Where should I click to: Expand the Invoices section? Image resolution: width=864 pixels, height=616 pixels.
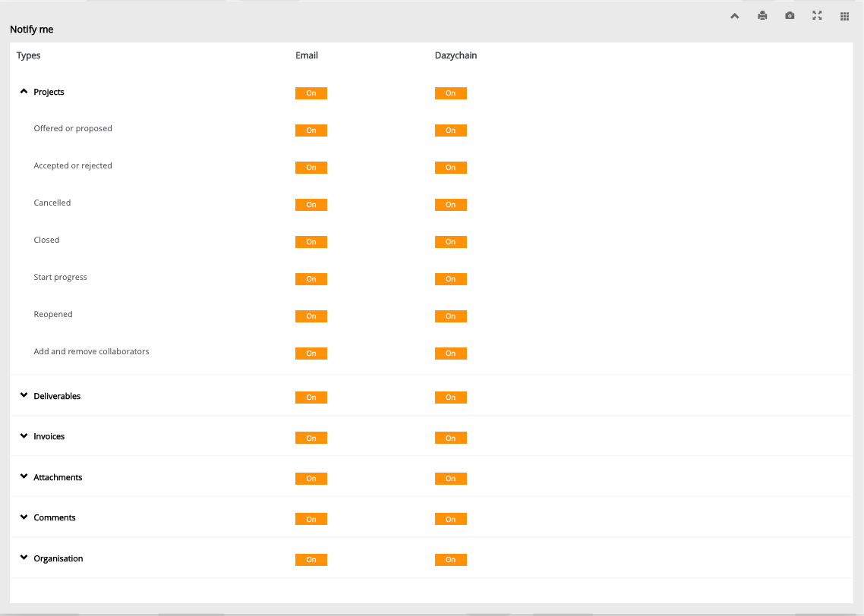point(24,436)
